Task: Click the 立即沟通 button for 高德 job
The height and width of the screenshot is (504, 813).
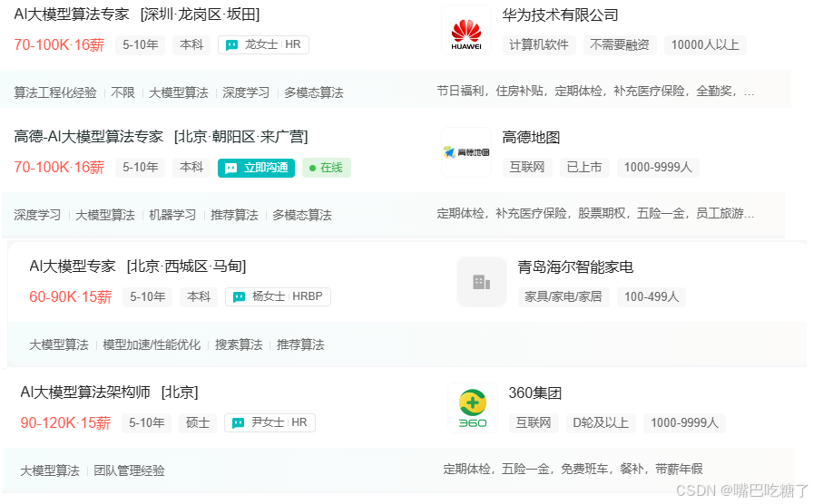Action: pos(256,168)
